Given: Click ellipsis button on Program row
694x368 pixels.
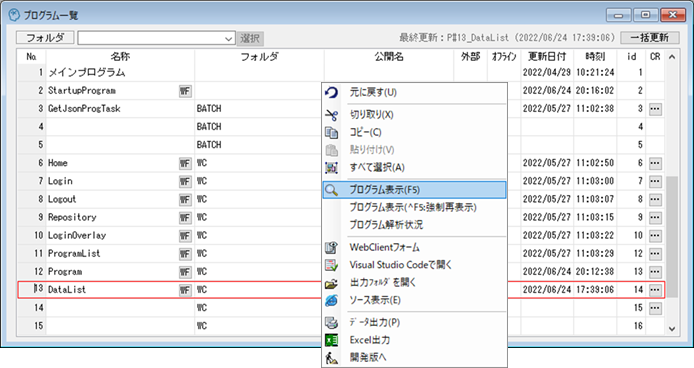Looking at the screenshot, I should click(x=655, y=272).
